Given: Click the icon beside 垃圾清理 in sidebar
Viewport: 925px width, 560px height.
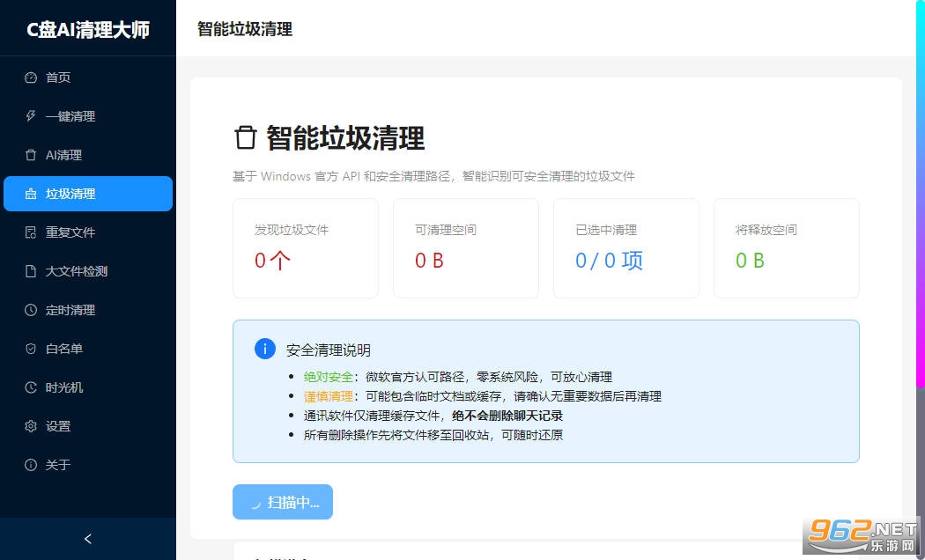Looking at the screenshot, I should 31,194.
